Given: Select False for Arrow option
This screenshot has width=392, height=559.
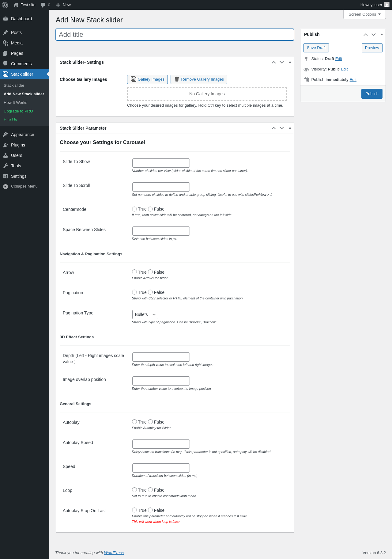Looking at the screenshot, I should coord(150,272).
